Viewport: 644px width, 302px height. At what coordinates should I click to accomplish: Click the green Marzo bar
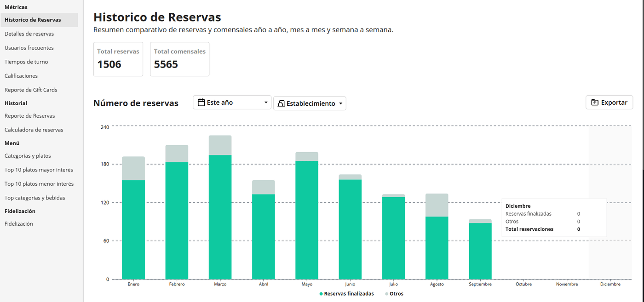pos(220,217)
